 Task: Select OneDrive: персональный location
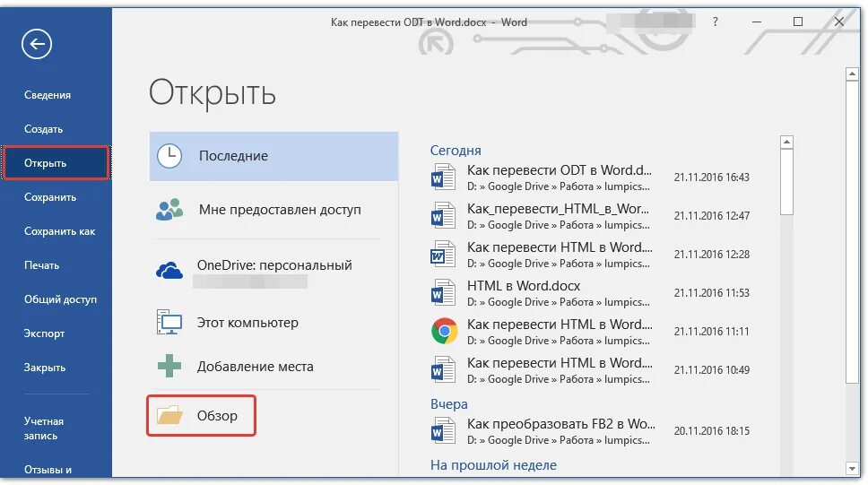point(274,273)
